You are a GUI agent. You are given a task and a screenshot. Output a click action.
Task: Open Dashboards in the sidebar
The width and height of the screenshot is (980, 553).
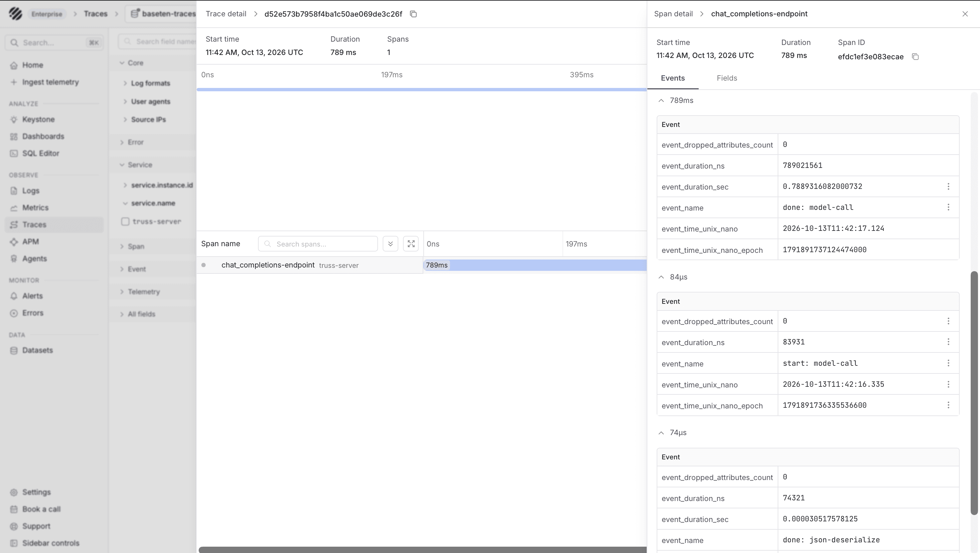(x=54, y=137)
